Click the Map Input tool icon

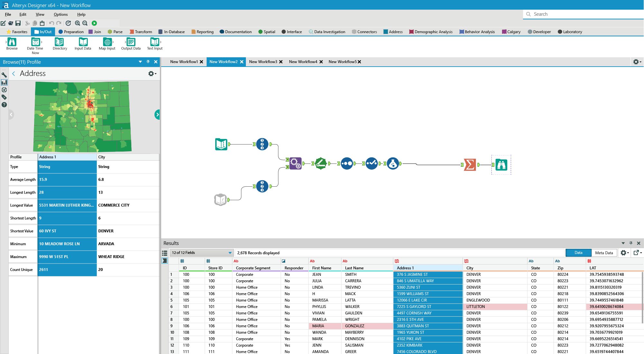pos(107,42)
